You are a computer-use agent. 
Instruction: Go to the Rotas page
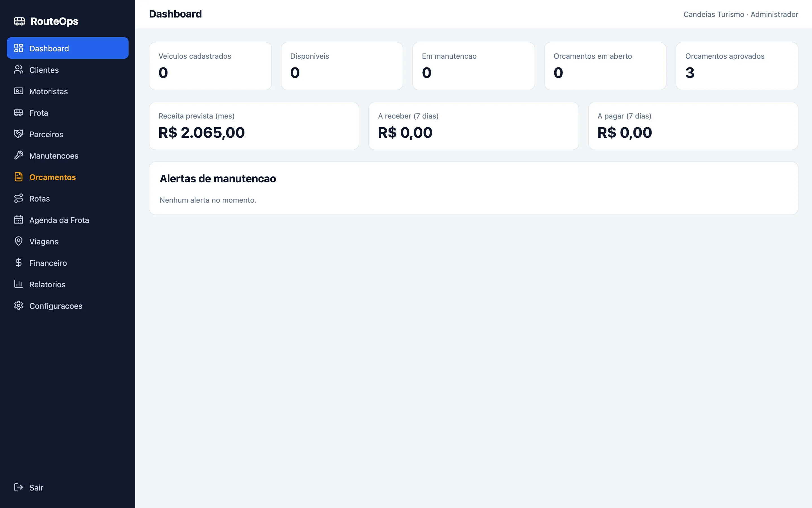[x=67, y=199]
